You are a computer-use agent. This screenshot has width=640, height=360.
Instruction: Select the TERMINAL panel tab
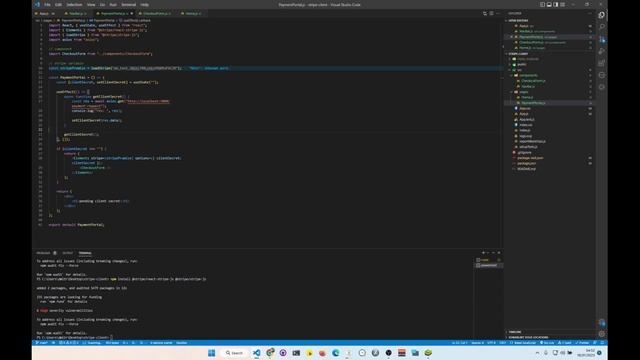point(85,253)
